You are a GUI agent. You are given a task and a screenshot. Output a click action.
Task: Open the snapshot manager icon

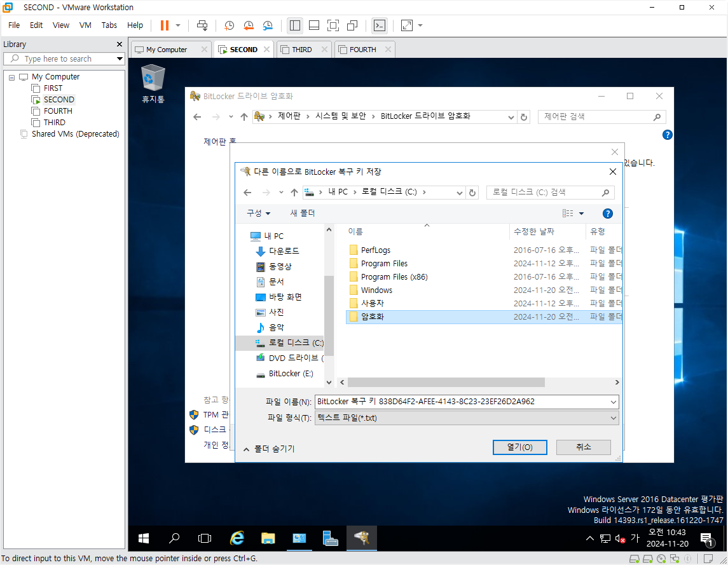(268, 25)
